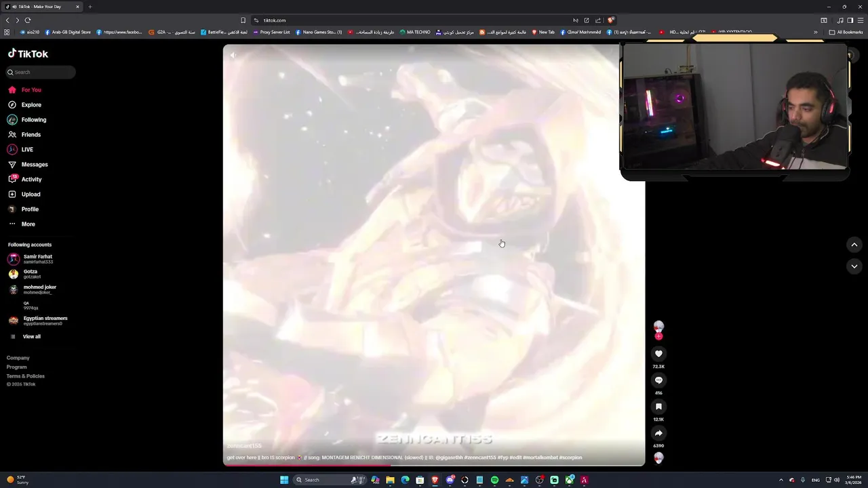The width and height of the screenshot is (868, 488).
Task: Open Spotify from the taskbar
Action: pyautogui.click(x=494, y=480)
